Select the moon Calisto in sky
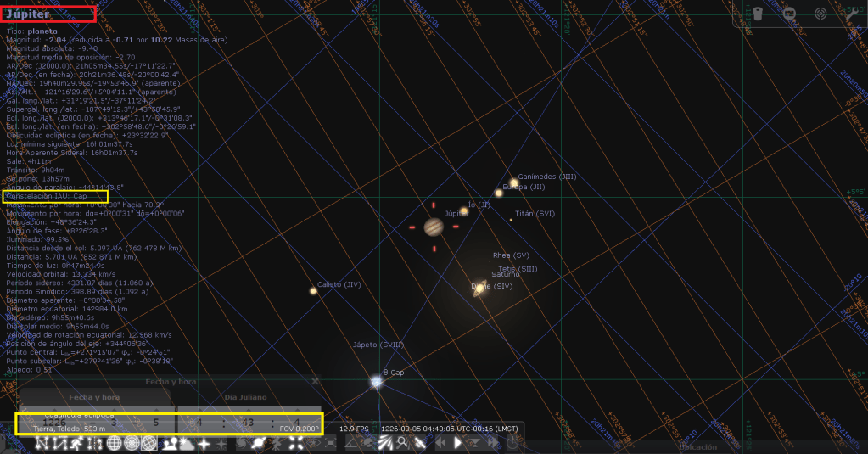 pyautogui.click(x=313, y=291)
